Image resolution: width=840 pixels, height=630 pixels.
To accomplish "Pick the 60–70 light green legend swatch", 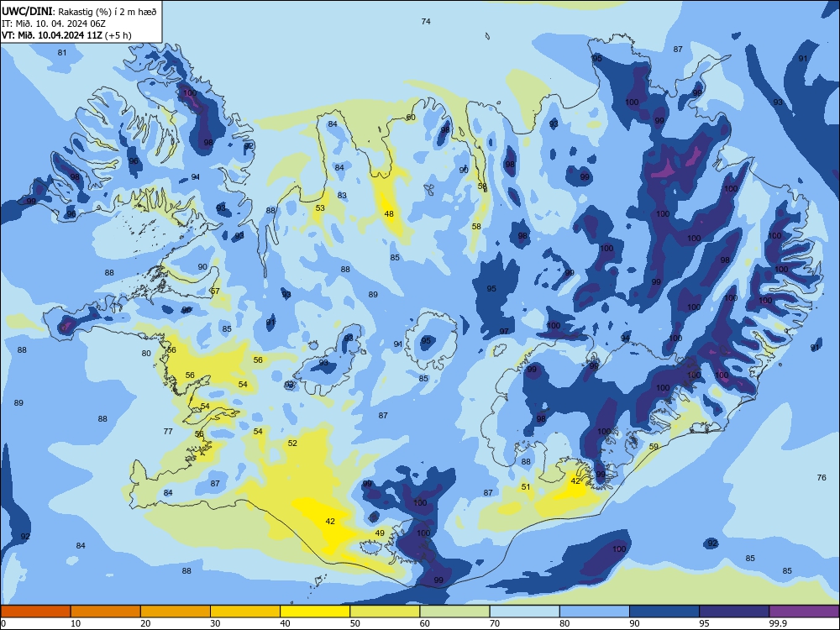I will click(x=454, y=612).
